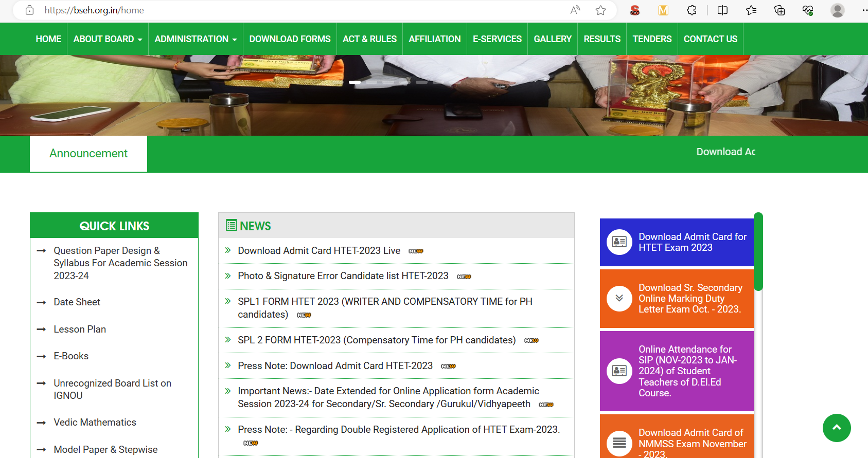Click the user profile avatar

click(838, 10)
